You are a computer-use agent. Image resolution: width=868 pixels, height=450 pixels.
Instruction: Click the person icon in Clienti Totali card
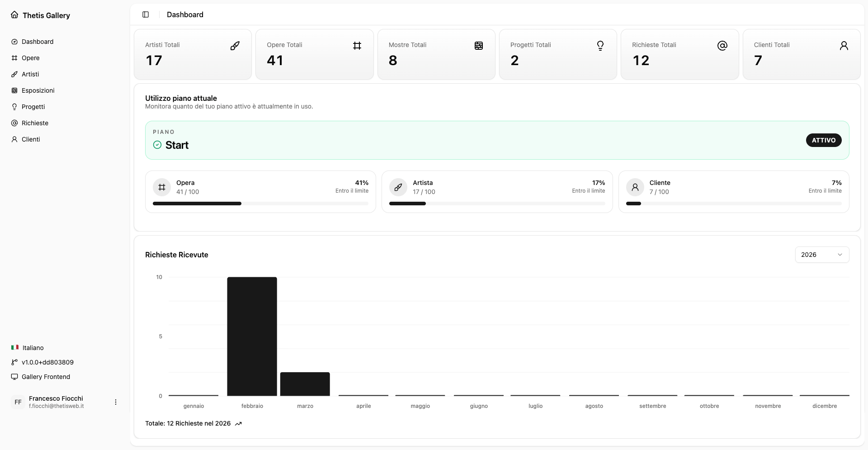pyautogui.click(x=844, y=46)
